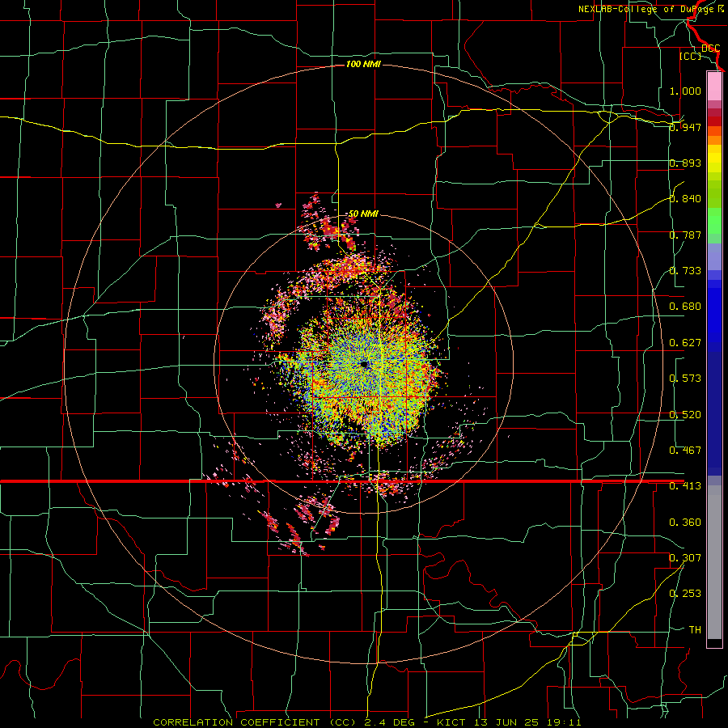The height and width of the screenshot is (728, 728).
Task: Select the 0.573 scale value
Action: pos(685,379)
